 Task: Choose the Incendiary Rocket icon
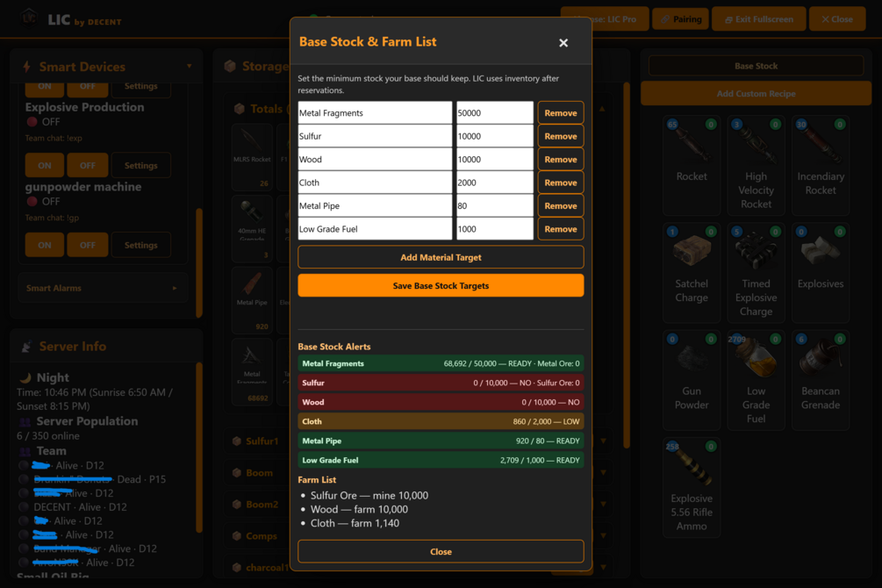click(820, 144)
